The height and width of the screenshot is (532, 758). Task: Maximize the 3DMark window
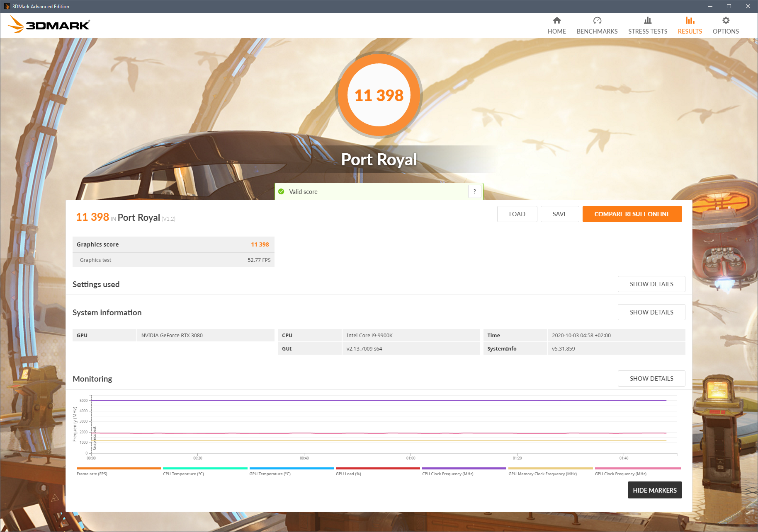coord(729,6)
